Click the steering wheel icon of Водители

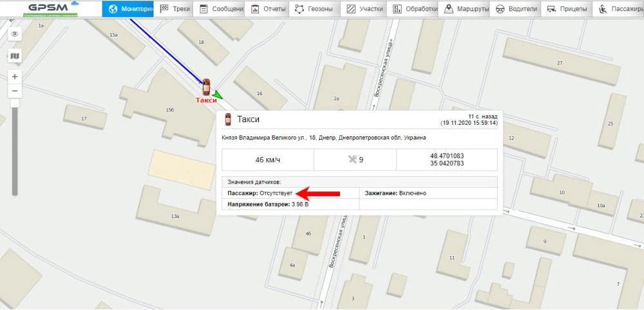tap(500, 9)
